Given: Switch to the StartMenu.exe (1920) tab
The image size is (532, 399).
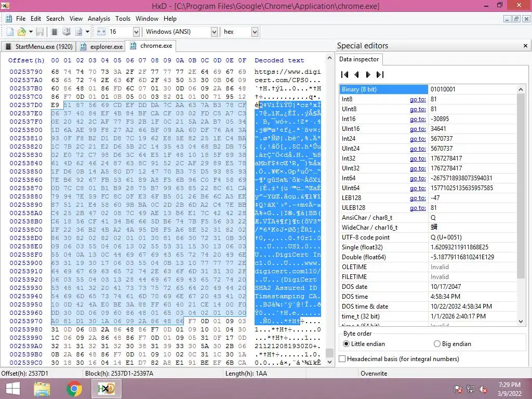Looking at the screenshot, I should (x=39, y=46).
